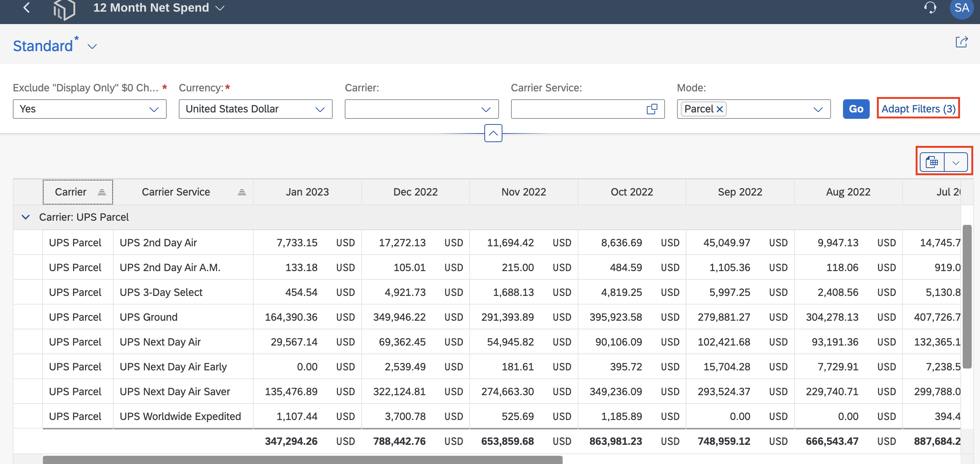Expand the Mode dropdown arrow

click(818, 109)
